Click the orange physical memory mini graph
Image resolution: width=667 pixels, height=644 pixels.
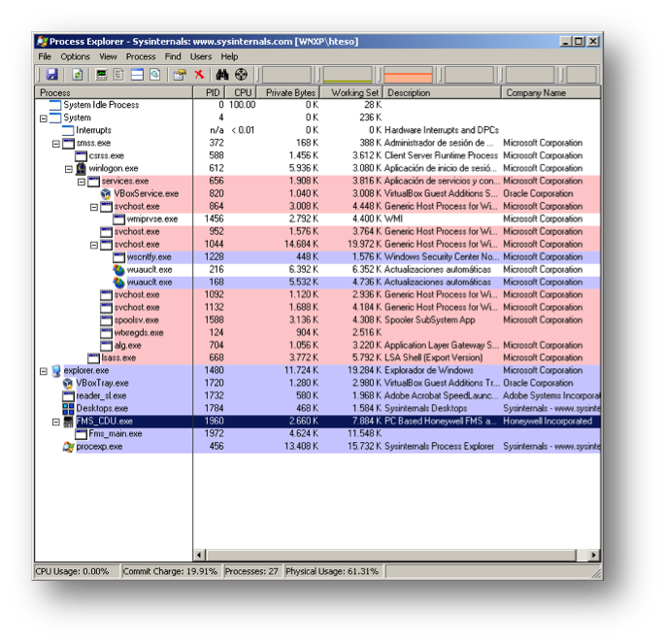[x=409, y=75]
